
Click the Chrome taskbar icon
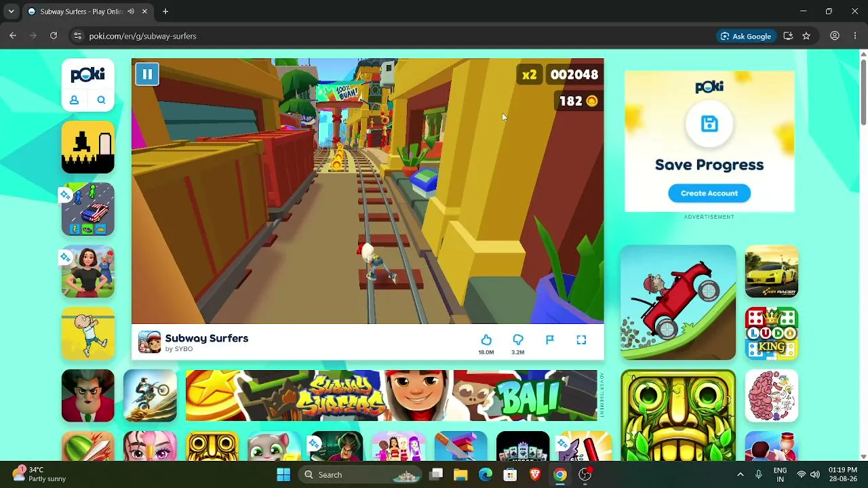pyautogui.click(x=560, y=474)
